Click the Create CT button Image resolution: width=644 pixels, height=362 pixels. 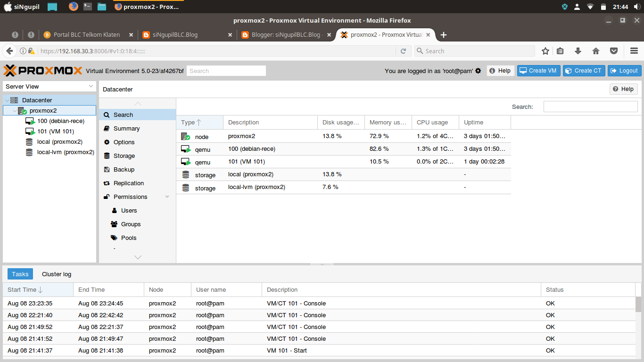pos(584,71)
